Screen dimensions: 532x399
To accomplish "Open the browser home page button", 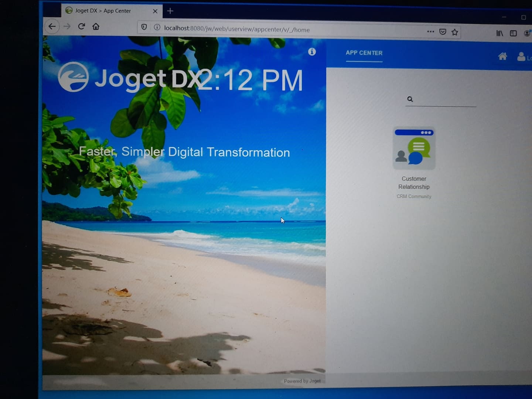I will pos(96,27).
